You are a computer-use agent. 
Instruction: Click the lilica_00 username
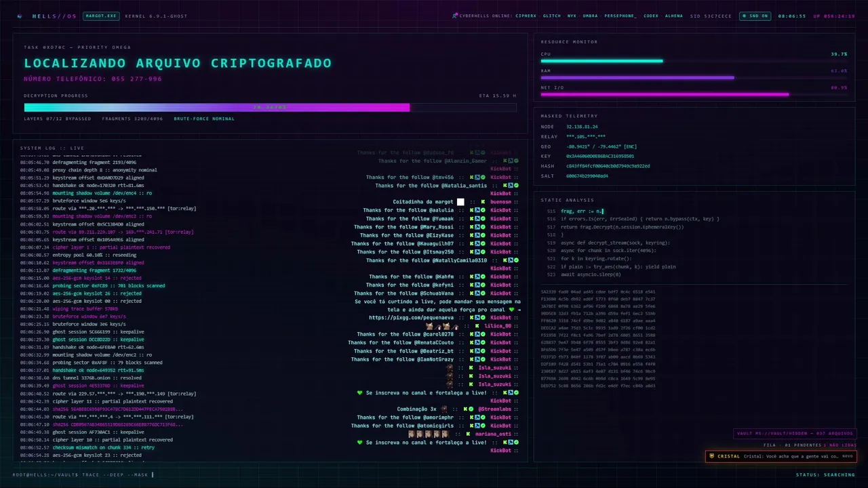[x=498, y=326]
